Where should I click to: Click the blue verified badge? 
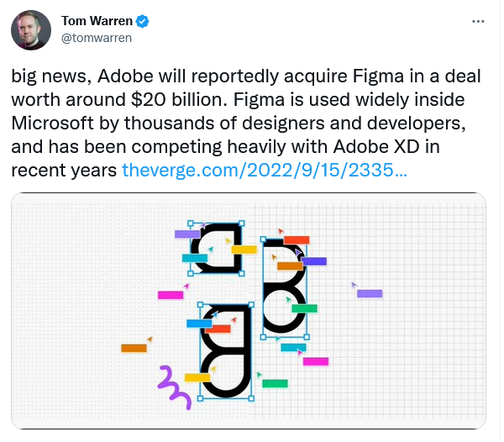(142, 21)
